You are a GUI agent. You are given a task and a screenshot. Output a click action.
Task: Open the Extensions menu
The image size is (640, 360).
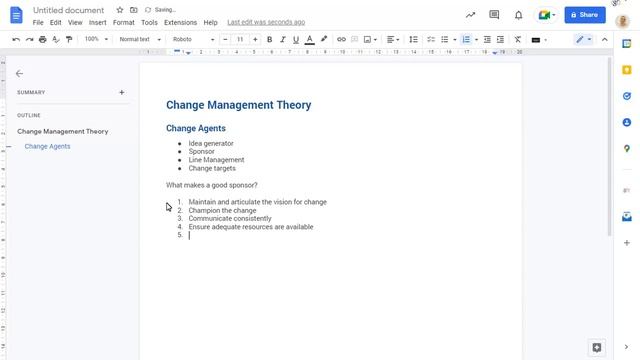click(180, 22)
